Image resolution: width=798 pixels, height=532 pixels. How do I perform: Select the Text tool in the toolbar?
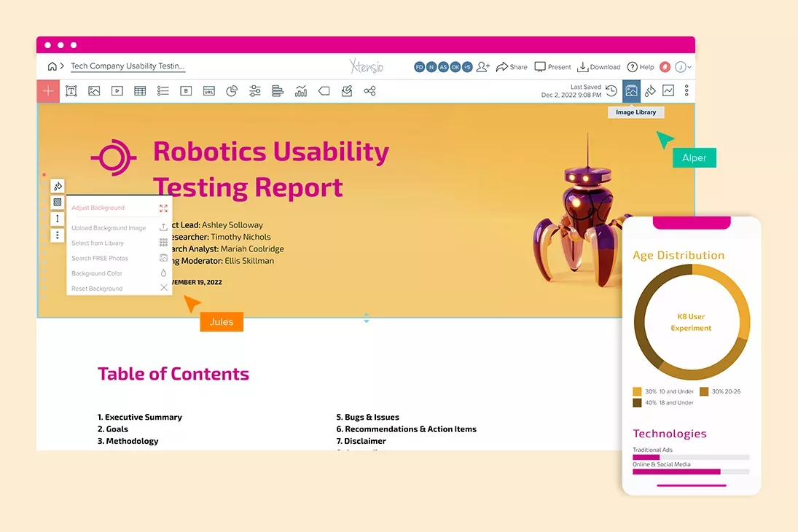point(71,90)
